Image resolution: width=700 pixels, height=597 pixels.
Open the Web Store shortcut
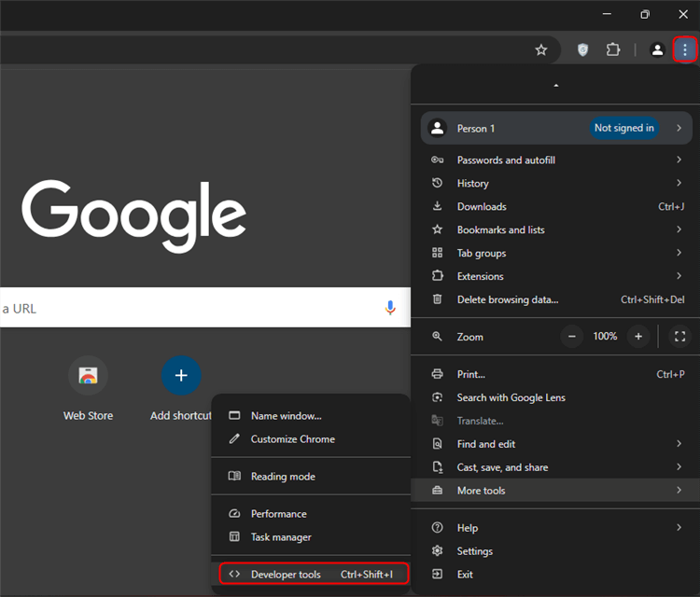click(x=88, y=376)
